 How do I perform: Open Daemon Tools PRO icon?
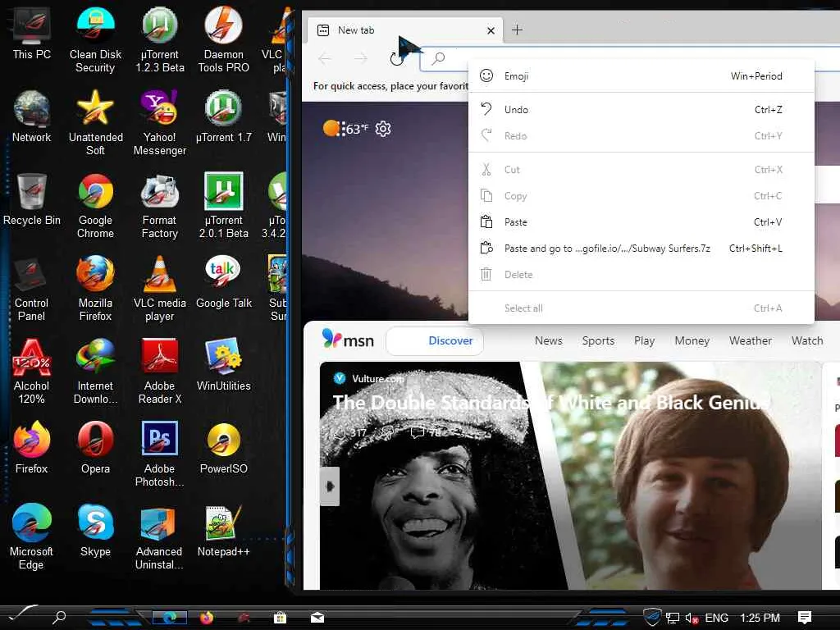(223, 39)
